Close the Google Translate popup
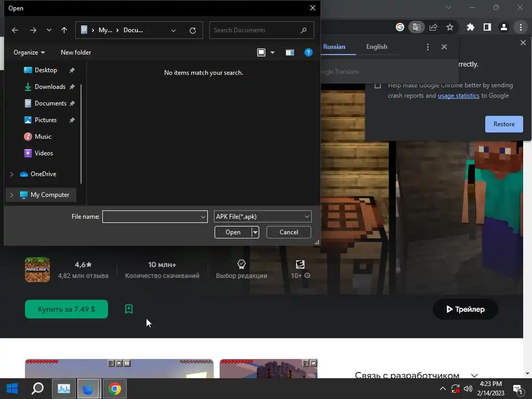532x399 pixels. click(444, 47)
